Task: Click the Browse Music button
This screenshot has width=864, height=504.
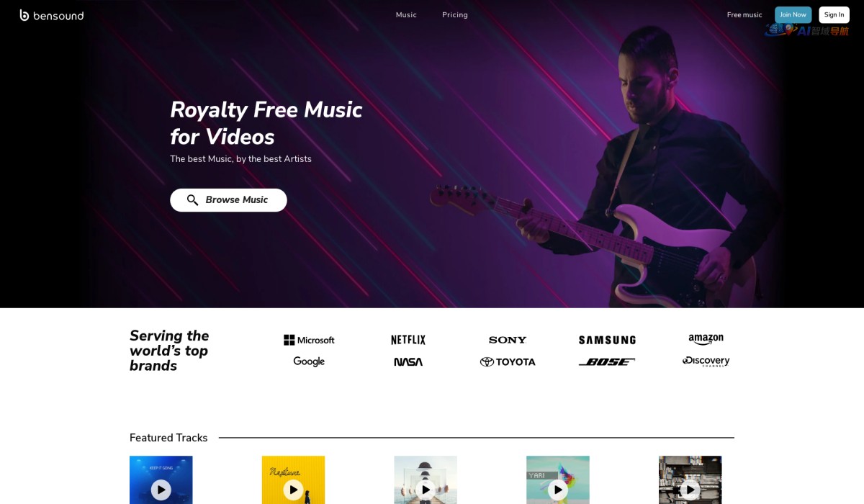Action: click(228, 200)
